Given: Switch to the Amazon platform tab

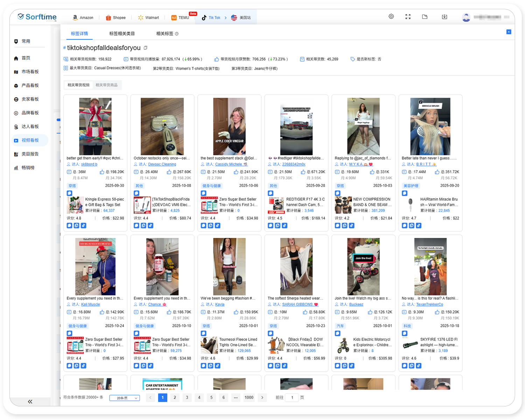Looking at the screenshot, I should [83, 17].
